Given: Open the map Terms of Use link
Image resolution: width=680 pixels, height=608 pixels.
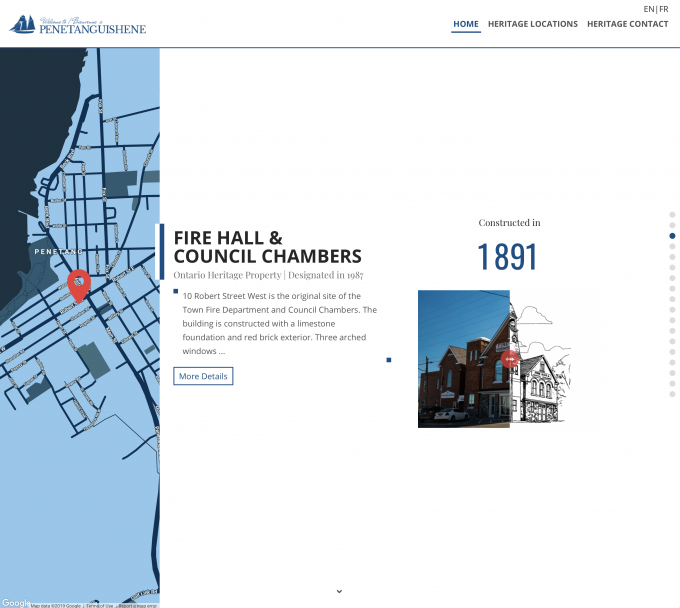Looking at the screenshot, I should coord(99,605).
